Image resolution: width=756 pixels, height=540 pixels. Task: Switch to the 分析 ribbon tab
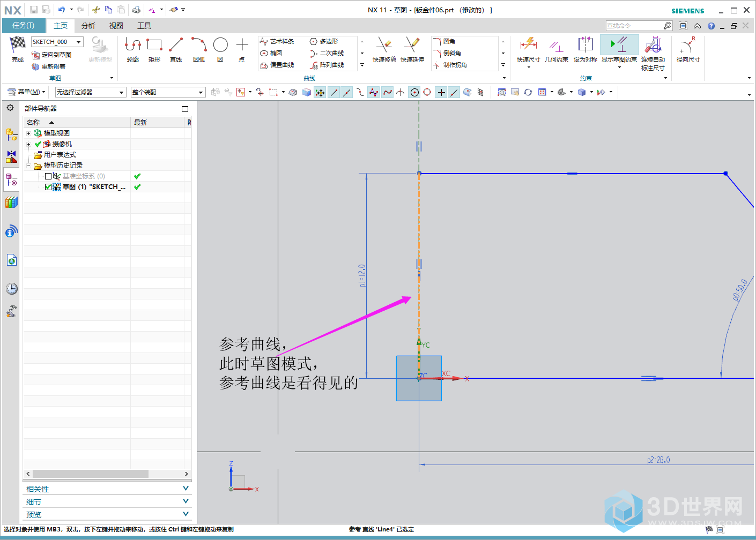coord(88,26)
